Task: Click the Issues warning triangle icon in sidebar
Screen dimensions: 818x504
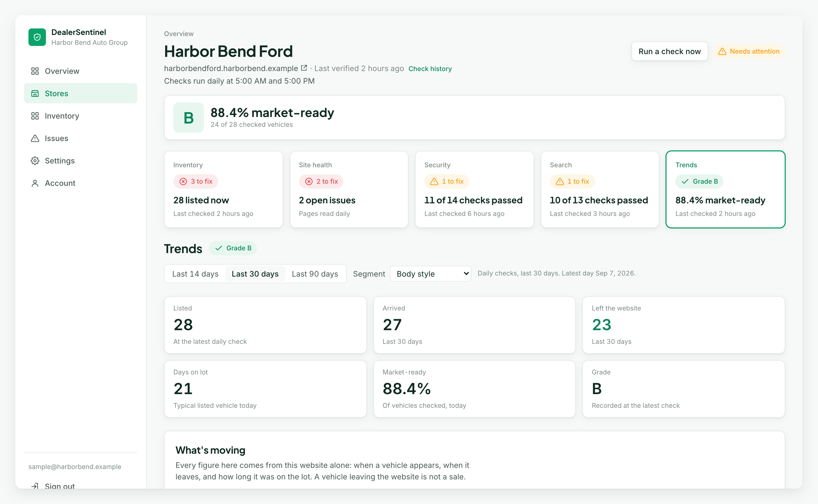Action: click(x=35, y=138)
